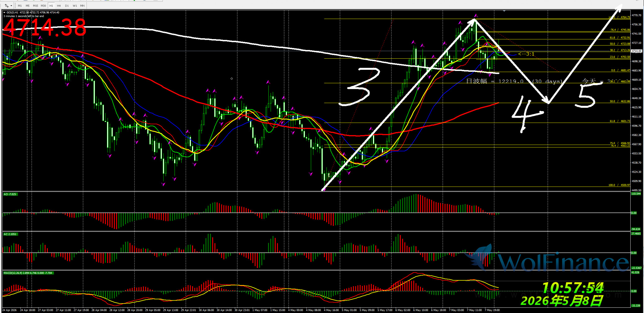Screen dimensions: 644x313
Task: Choose the W1 weekly timeframe
Action: [74, 6]
